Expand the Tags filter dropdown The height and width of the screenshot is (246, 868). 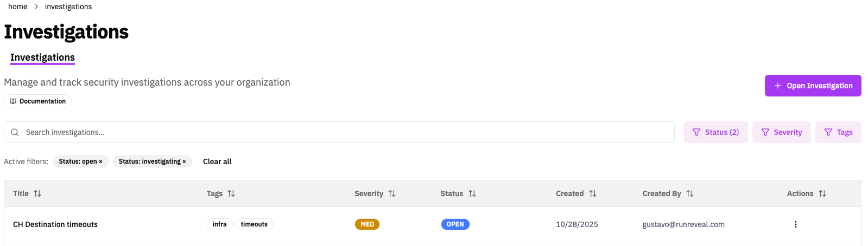tap(838, 132)
